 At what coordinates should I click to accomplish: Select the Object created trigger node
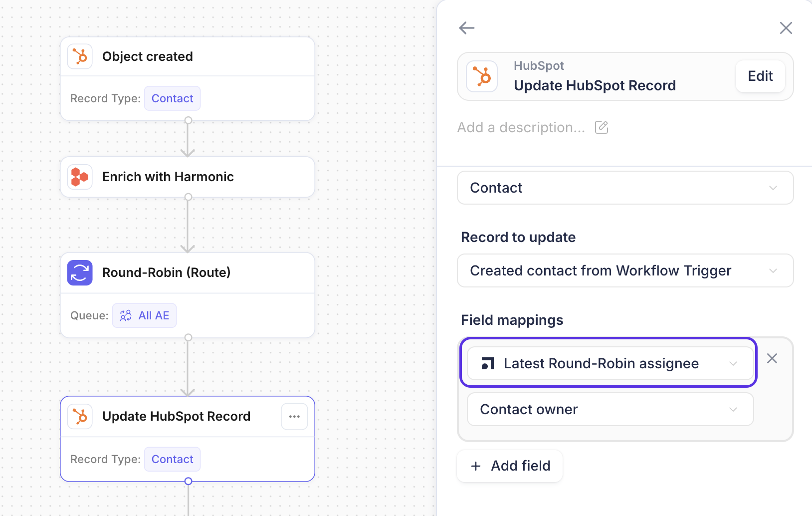188,79
